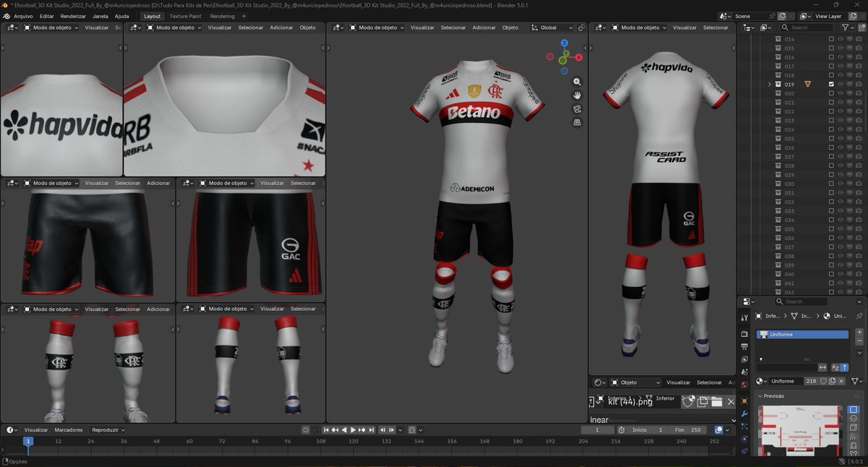Click the zoom magnifier gizmo in the main viewport

577,82
